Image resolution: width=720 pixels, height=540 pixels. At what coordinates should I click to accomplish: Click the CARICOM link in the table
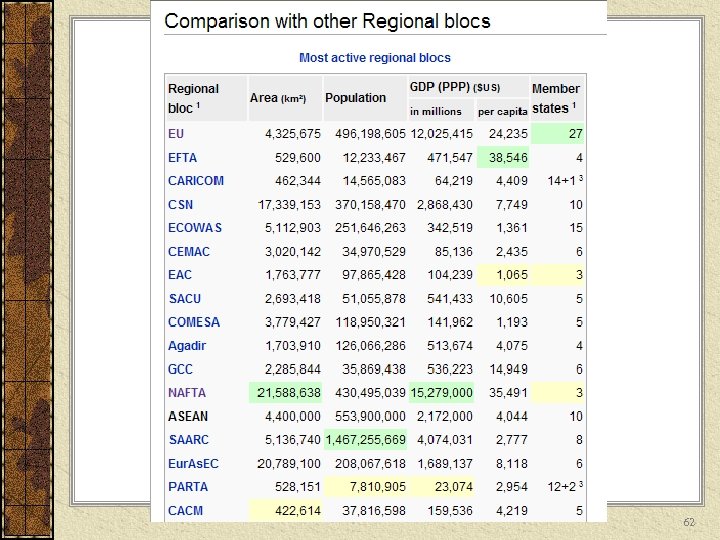tap(195, 181)
